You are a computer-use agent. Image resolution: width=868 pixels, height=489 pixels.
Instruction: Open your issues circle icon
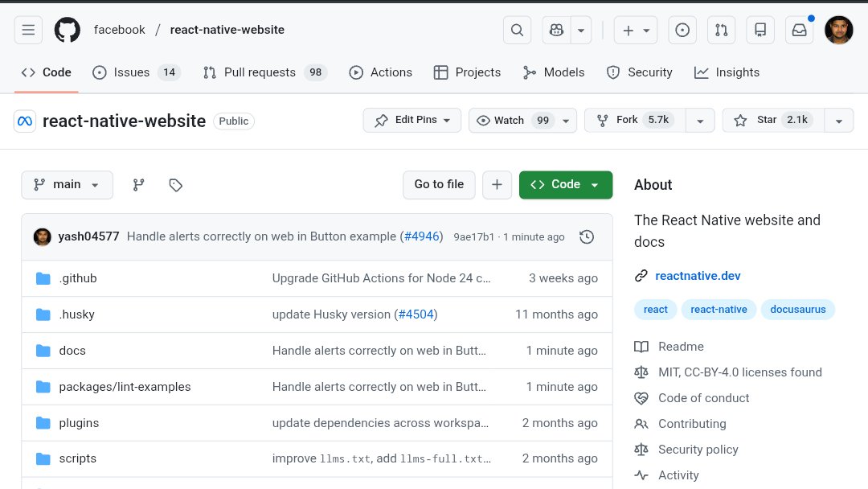(682, 30)
